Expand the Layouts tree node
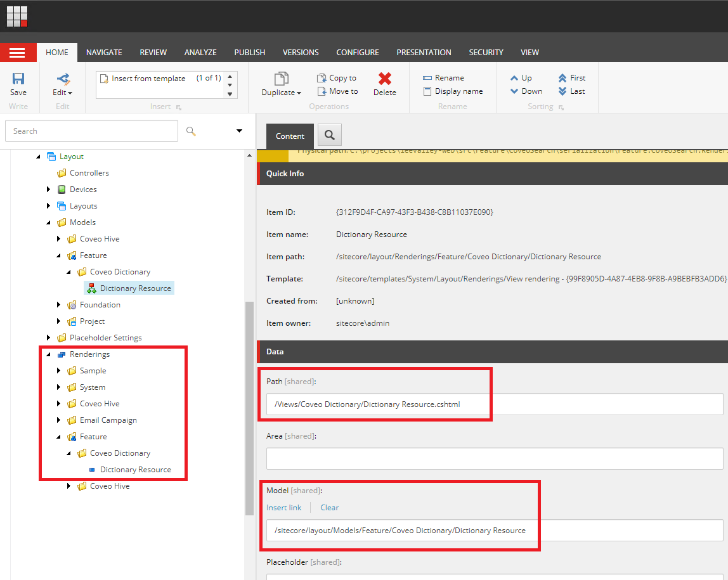Image resolution: width=728 pixels, height=580 pixels. 48,205
